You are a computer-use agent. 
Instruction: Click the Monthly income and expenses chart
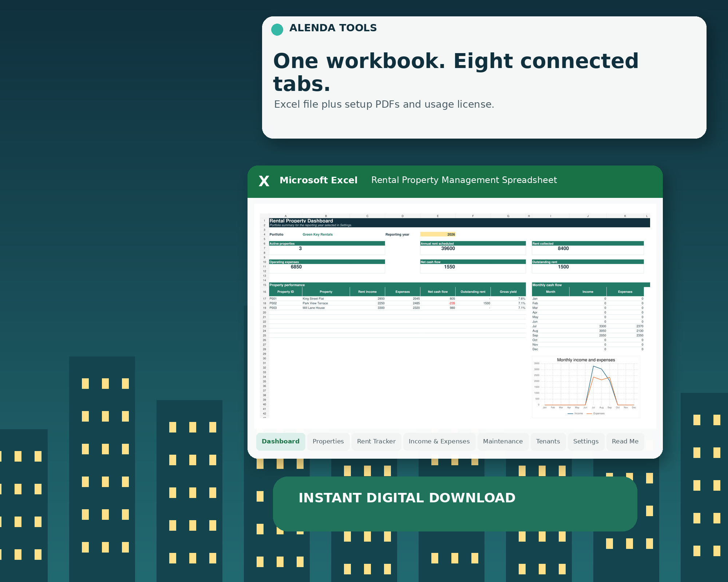586,387
